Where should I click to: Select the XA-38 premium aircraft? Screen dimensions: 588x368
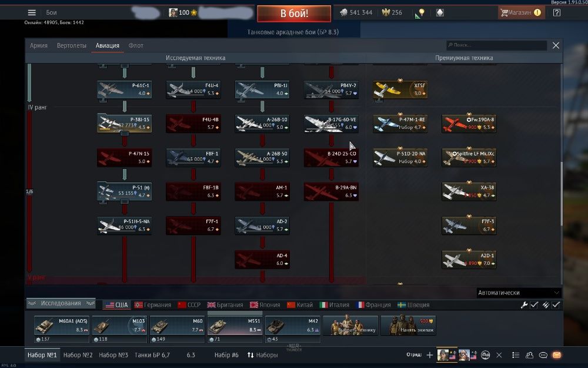coord(469,191)
